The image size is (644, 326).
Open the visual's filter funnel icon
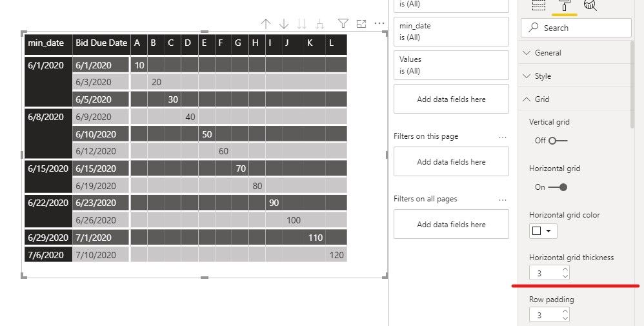pyautogui.click(x=343, y=23)
